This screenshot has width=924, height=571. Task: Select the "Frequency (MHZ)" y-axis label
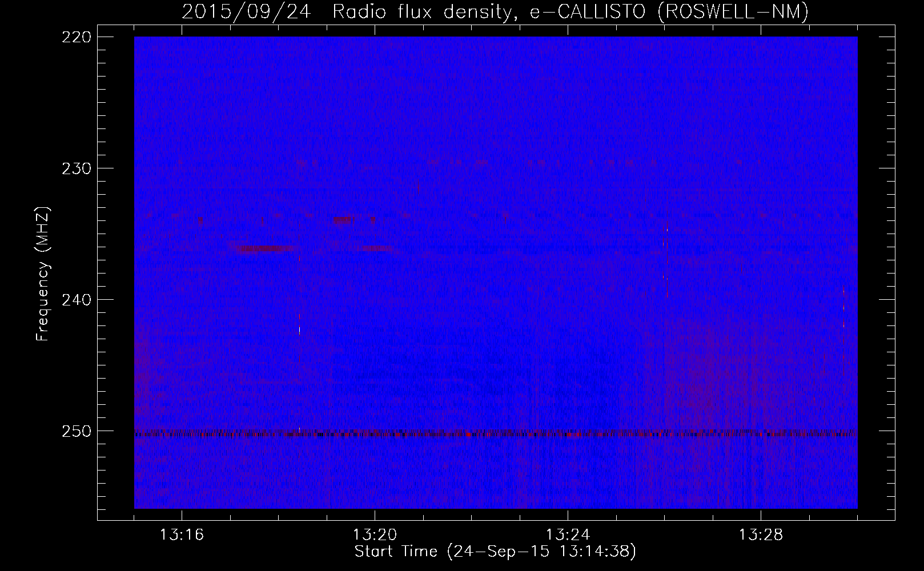43,274
